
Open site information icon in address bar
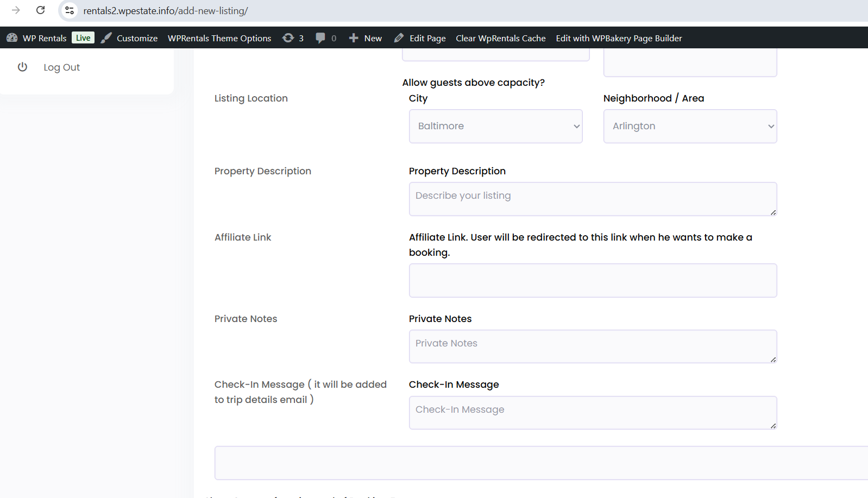coord(70,10)
